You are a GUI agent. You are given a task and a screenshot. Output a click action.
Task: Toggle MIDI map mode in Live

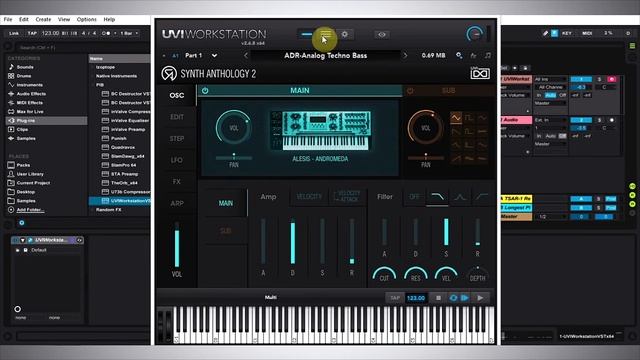pos(587,33)
